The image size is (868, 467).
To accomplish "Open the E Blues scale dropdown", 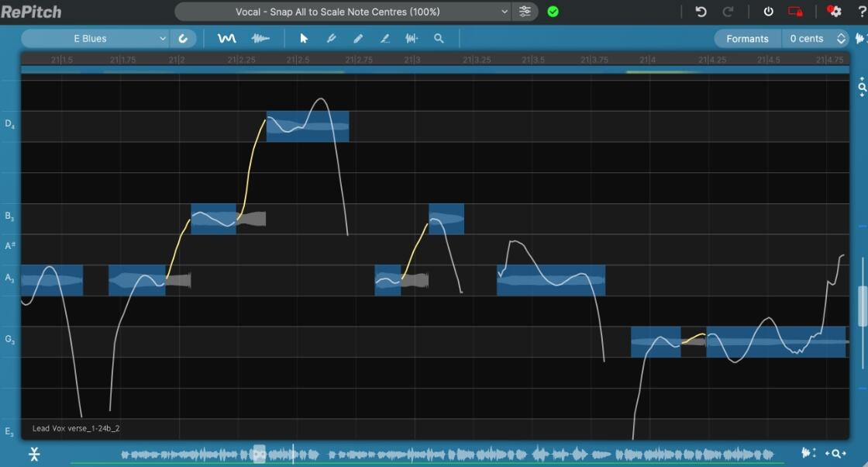I will [95, 39].
